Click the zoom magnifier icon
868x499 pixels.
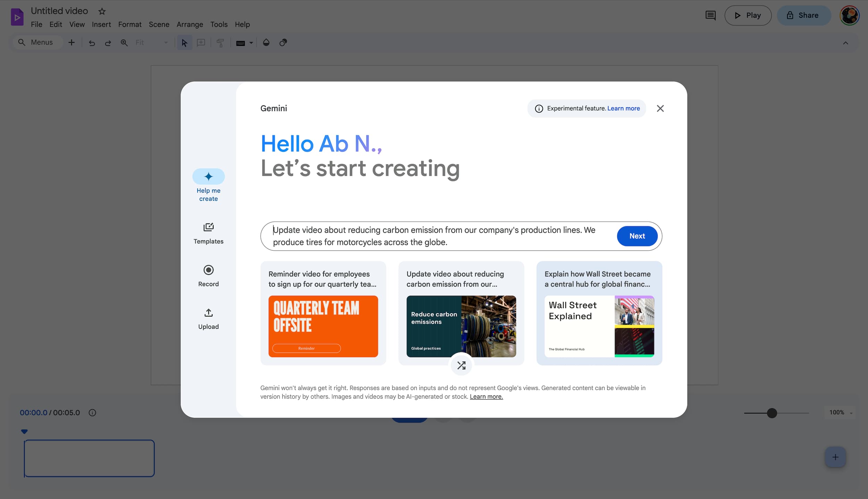tap(124, 42)
